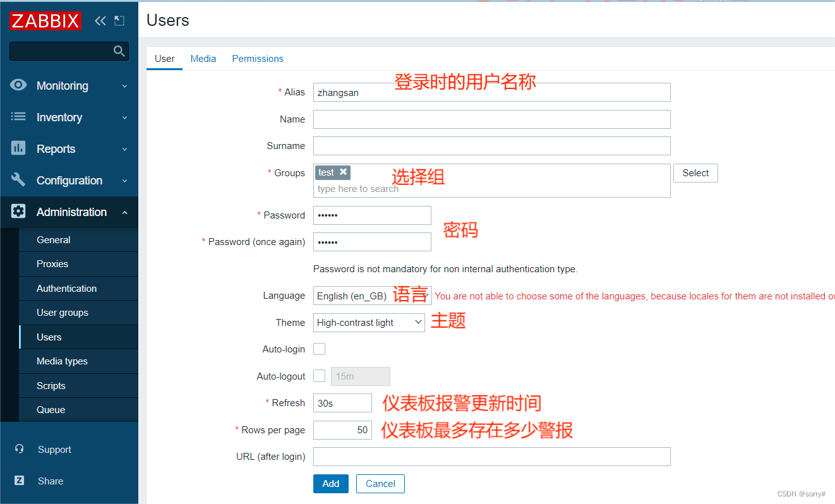Click the Support headset icon
The height and width of the screenshot is (504, 835).
click(x=20, y=449)
